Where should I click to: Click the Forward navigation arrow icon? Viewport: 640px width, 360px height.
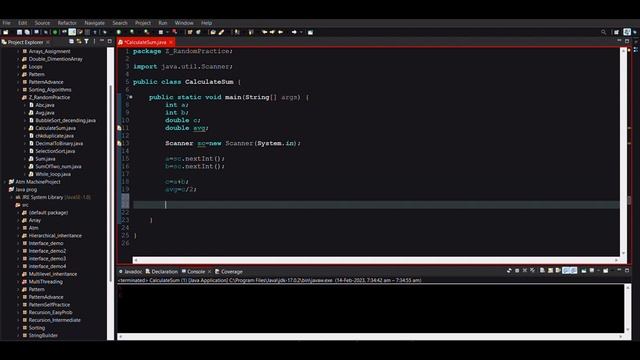tap(294, 32)
